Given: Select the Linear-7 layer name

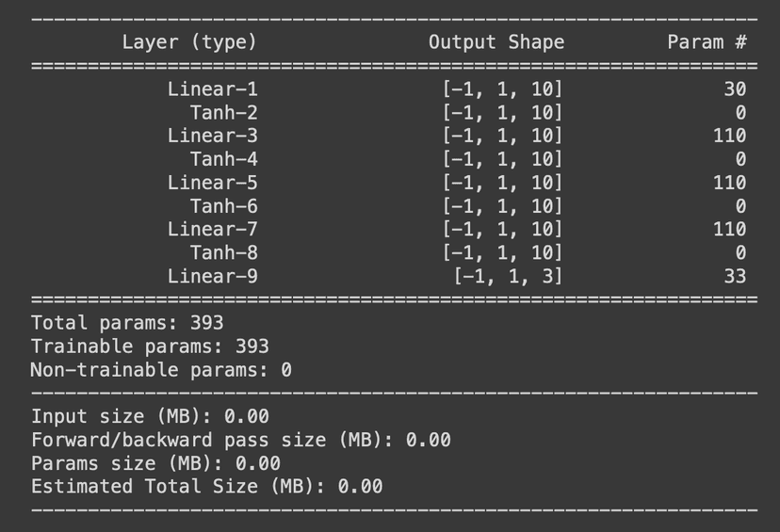Looking at the screenshot, I should 212,229.
